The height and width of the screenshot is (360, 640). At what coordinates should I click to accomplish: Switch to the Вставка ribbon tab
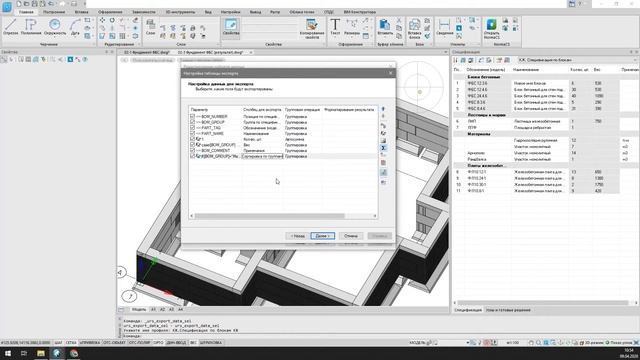(81, 12)
